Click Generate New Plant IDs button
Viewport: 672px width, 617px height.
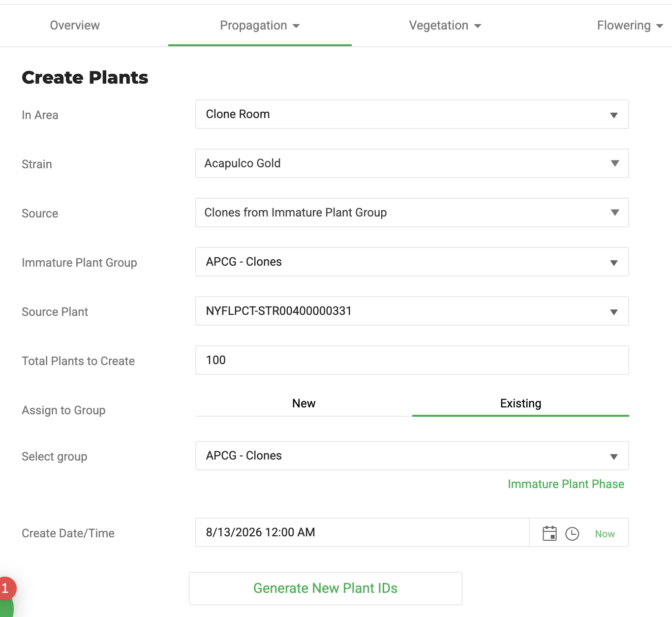coord(326,588)
